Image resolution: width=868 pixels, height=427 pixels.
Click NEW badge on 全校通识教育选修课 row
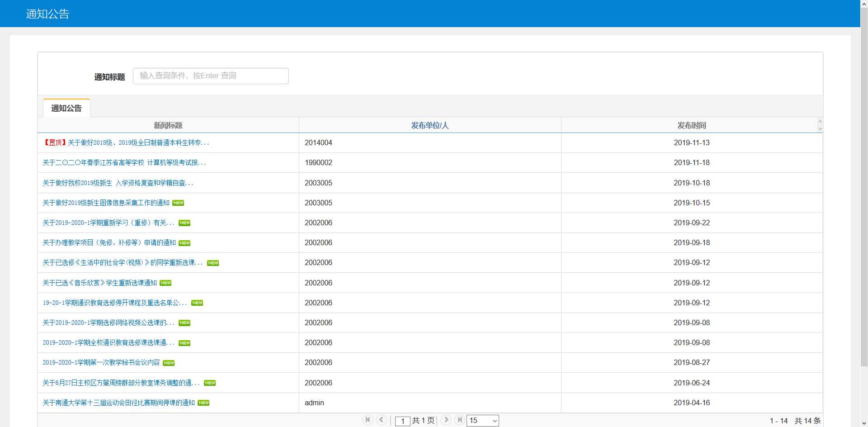pos(184,343)
